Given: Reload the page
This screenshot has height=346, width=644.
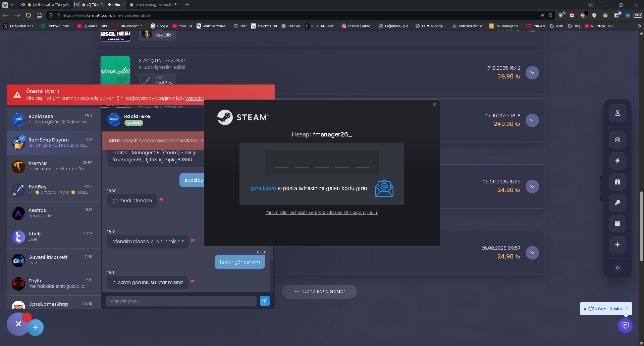Looking at the screenshot, I should (29, 15).
